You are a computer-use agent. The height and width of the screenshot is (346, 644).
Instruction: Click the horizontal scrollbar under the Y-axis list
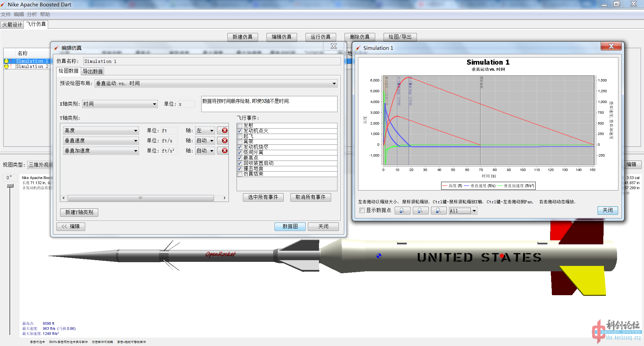pyautogui.click(x=141, y=198)
